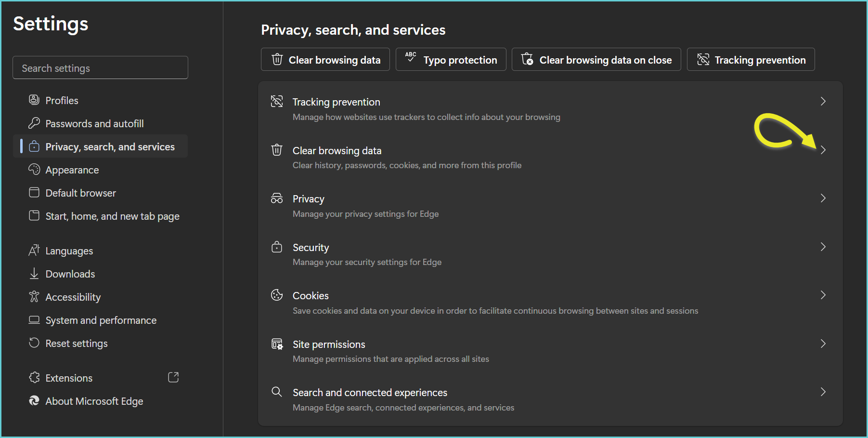Click the icon beside Start, home, and new tab page

pyautogui.click(x=34, y=215)
